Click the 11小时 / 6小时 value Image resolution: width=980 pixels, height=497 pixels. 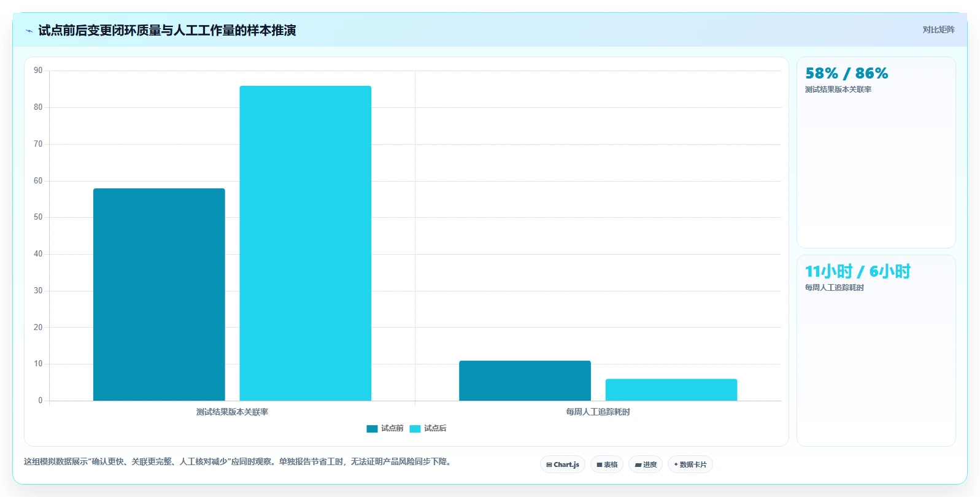coord(857,271)
